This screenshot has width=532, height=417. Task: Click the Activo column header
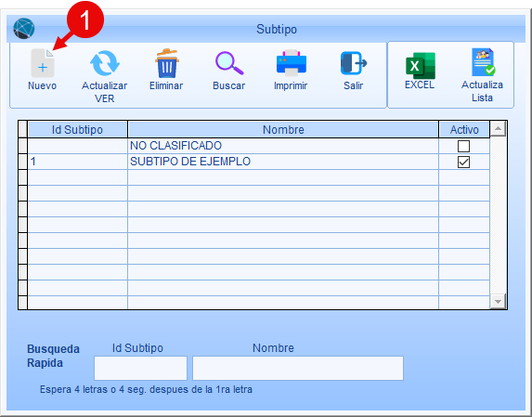coord(464,130)
